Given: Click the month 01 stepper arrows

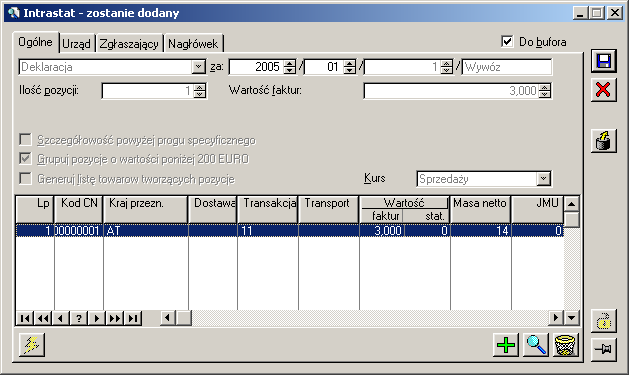Looking at the screenshot, I should point(349,67).
